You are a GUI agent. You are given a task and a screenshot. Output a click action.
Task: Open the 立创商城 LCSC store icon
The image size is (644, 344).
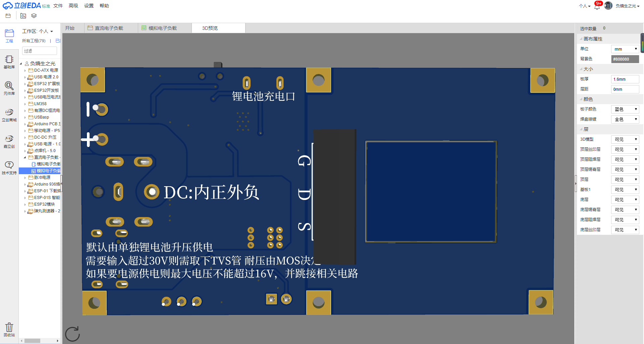(x=9, y=115)
